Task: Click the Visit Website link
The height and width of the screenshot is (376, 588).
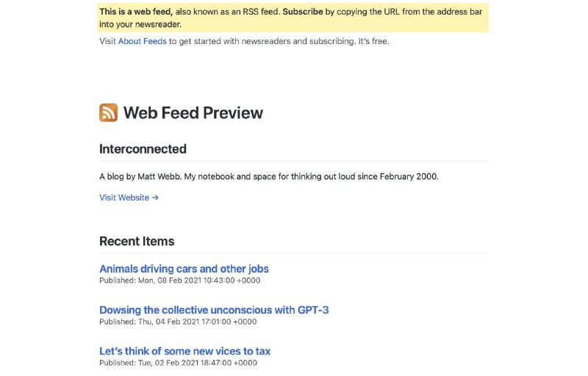Action: tap(124, 198)
